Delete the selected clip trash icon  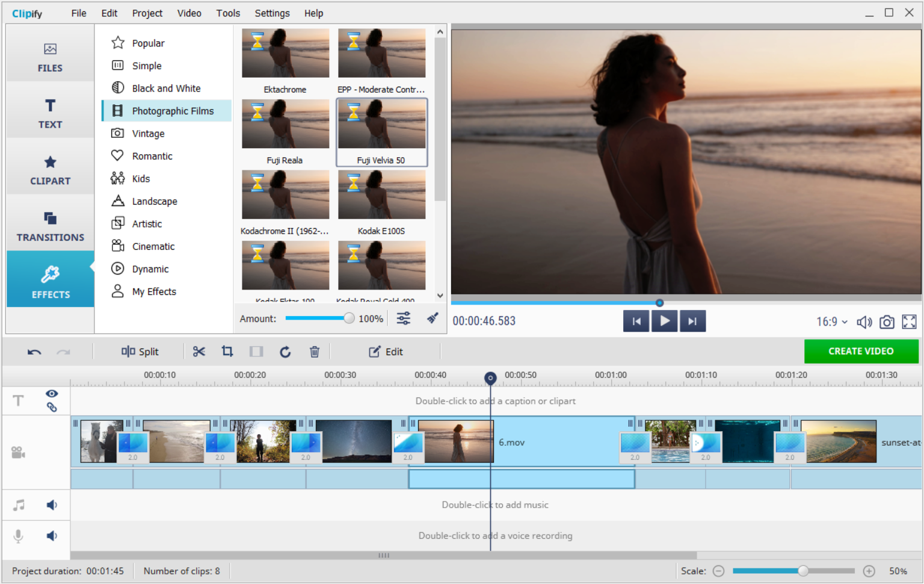tap(315, 352)
